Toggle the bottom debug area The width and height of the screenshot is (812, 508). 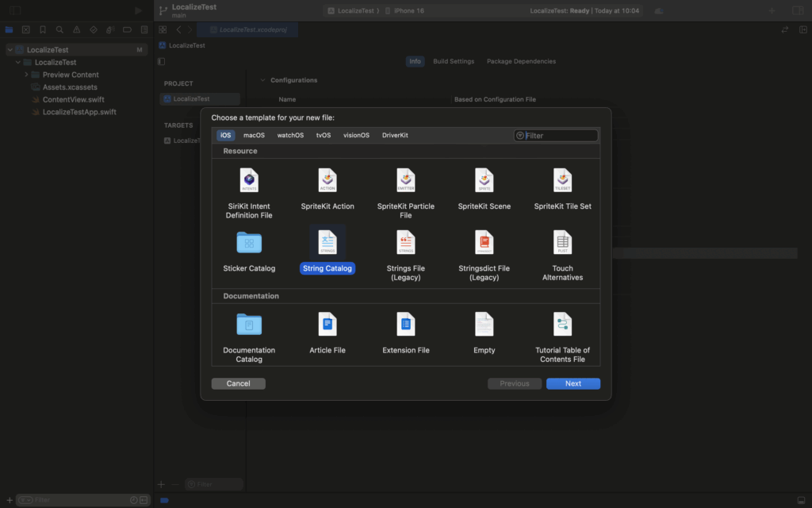click(801, 500)
